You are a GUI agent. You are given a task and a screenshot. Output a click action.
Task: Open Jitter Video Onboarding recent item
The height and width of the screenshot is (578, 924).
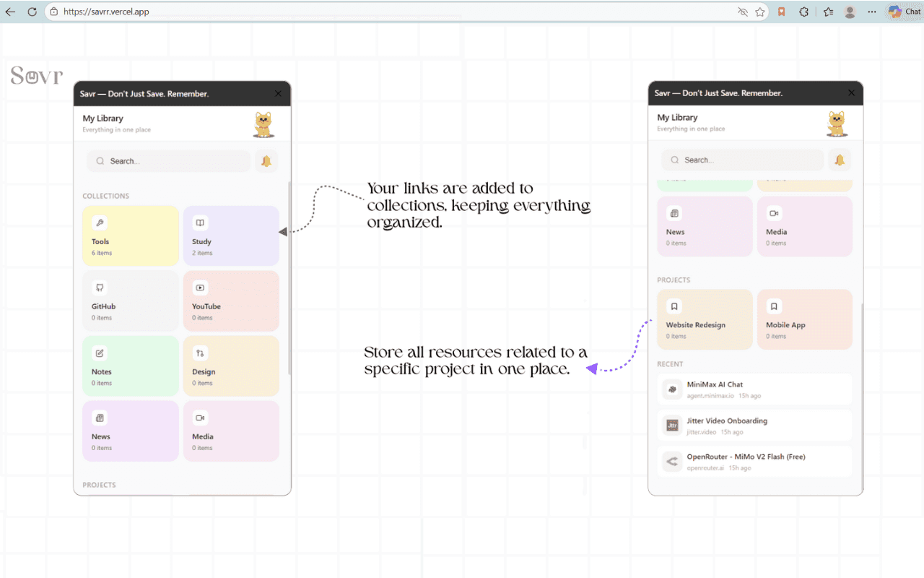tap(755, 426)
